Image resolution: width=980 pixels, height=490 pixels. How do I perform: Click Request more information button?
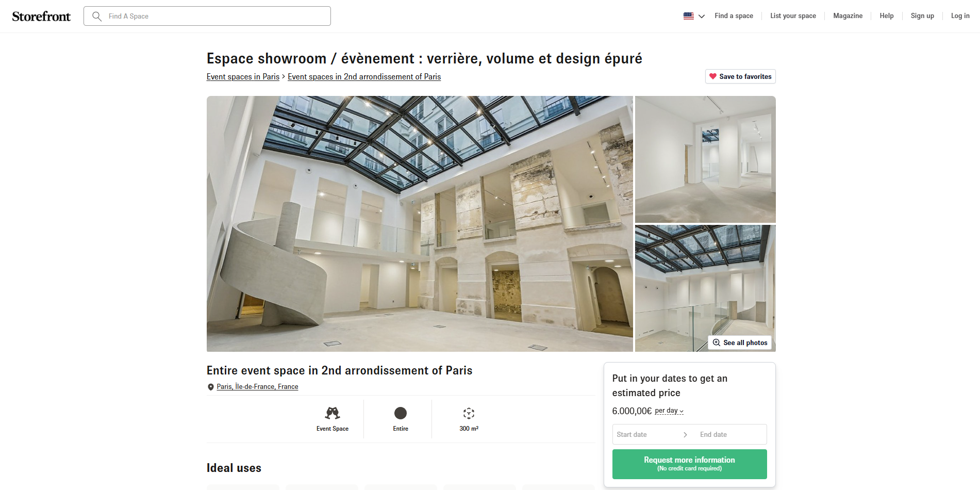tap(690, 464)
